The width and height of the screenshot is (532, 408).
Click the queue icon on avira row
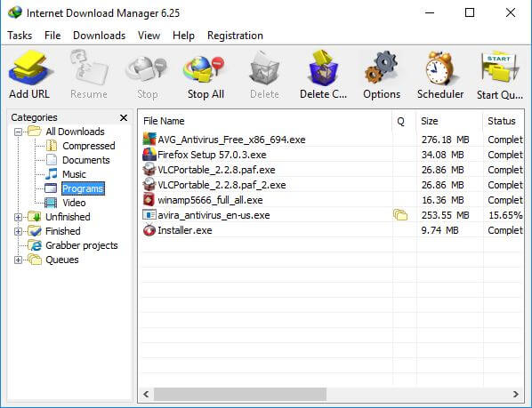400,215
